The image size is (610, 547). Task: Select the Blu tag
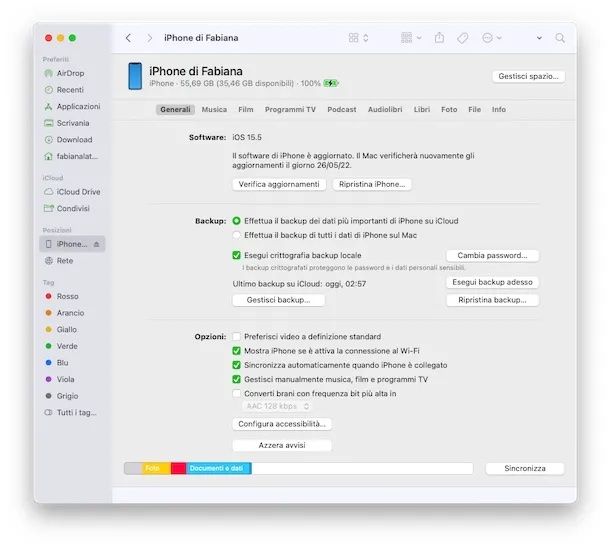click(x=57, y=363)
